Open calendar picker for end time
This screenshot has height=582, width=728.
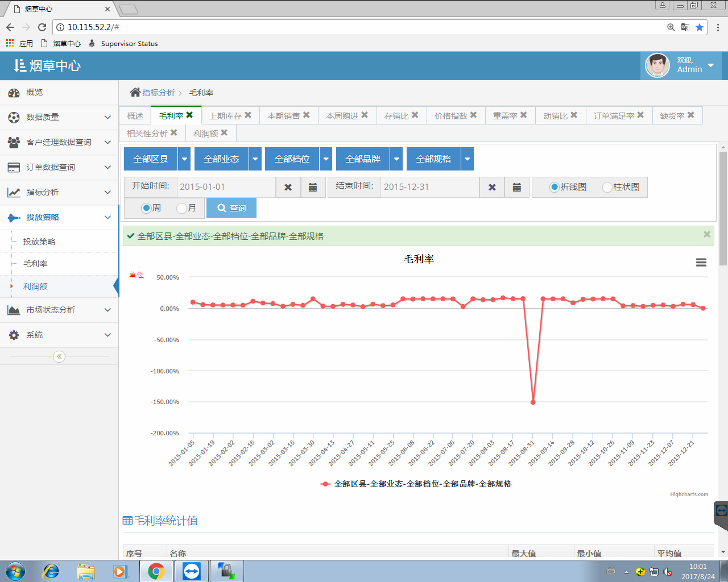click(x=516, y=187)
